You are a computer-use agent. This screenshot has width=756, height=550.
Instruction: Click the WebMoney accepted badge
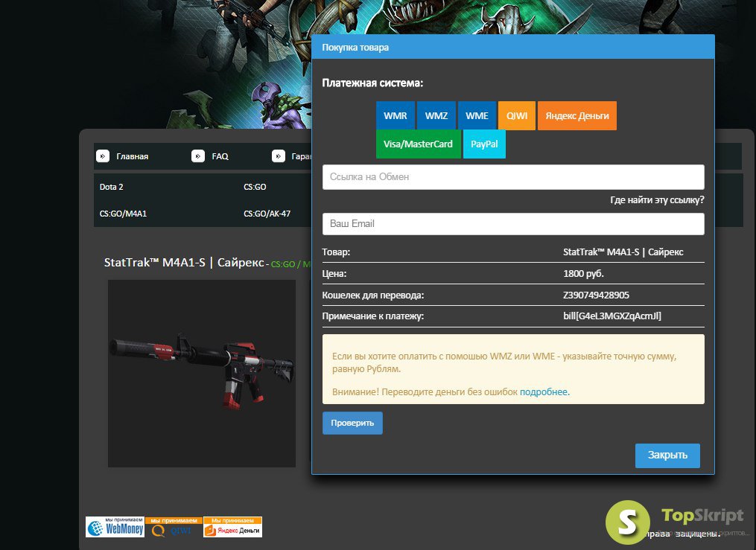pyautogui.click(x=115, y=527)
